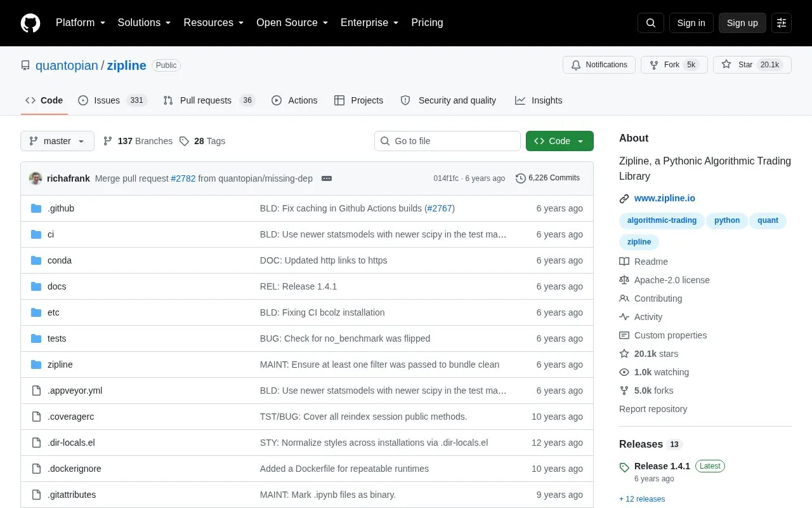Open the master branch selector

point(57,141)
